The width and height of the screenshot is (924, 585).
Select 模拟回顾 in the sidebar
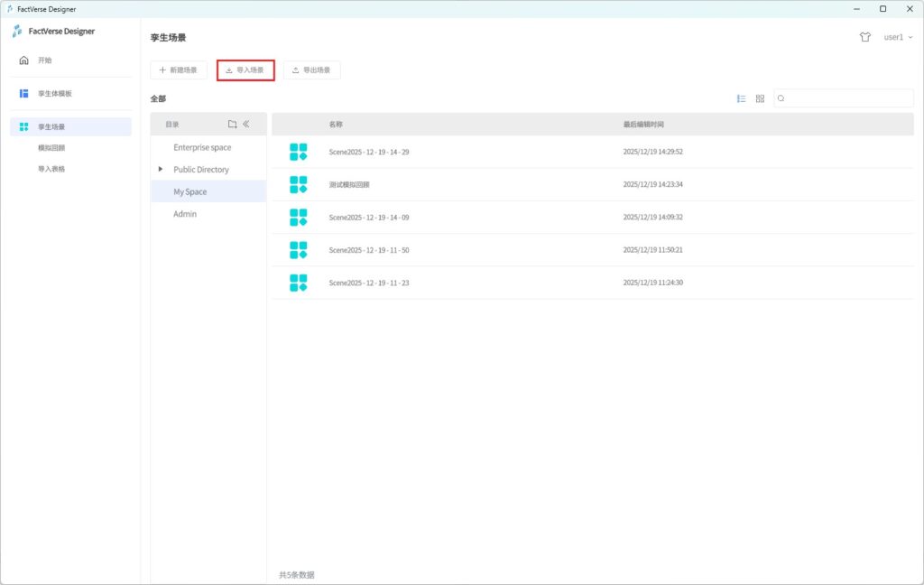coord(51,147)
